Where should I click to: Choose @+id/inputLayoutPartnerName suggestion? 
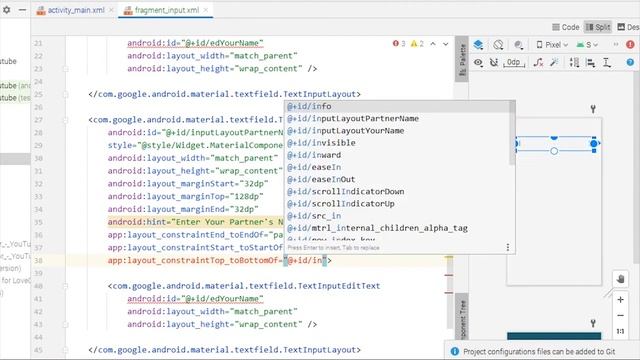pos(397,118)
